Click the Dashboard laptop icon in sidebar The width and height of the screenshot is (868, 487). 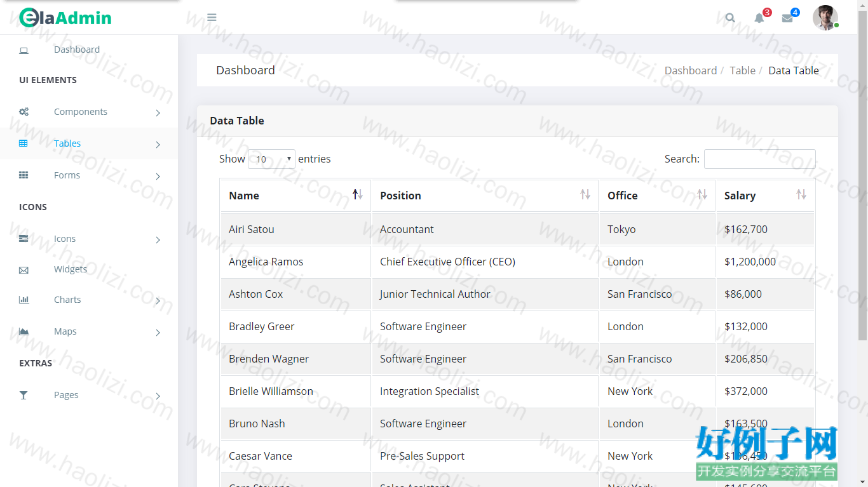[x=24, y=50]
